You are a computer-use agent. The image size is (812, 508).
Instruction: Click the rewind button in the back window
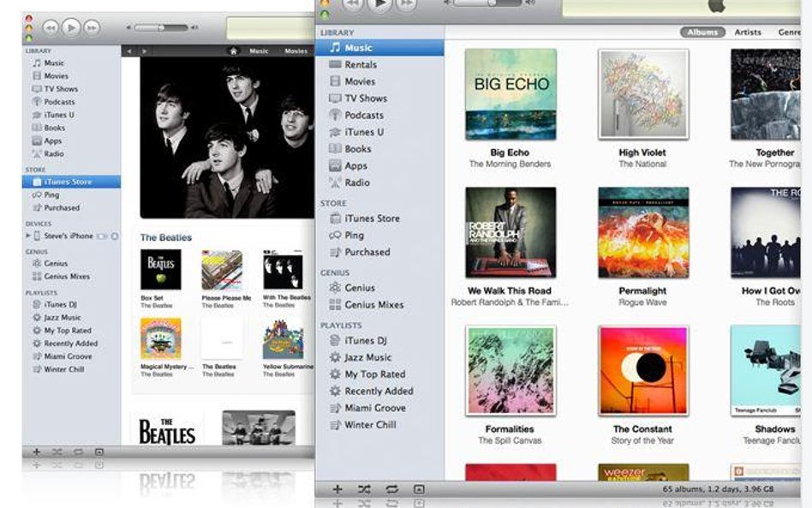[51, 27]
